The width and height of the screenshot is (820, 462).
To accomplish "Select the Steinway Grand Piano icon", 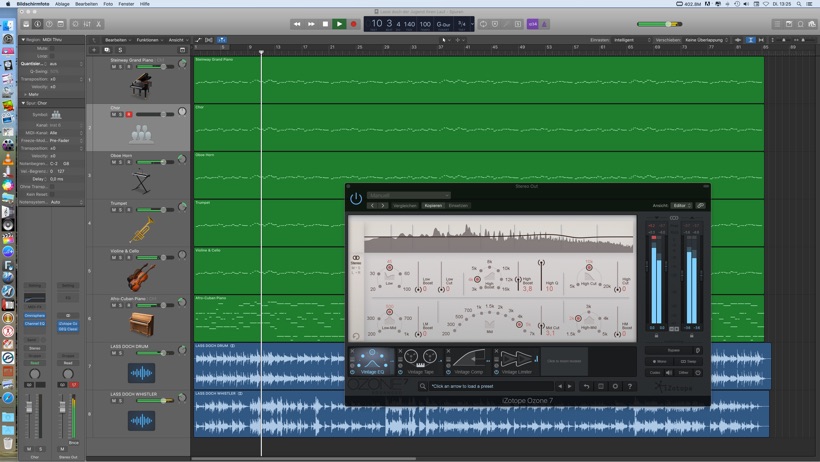I will [141, 85].
